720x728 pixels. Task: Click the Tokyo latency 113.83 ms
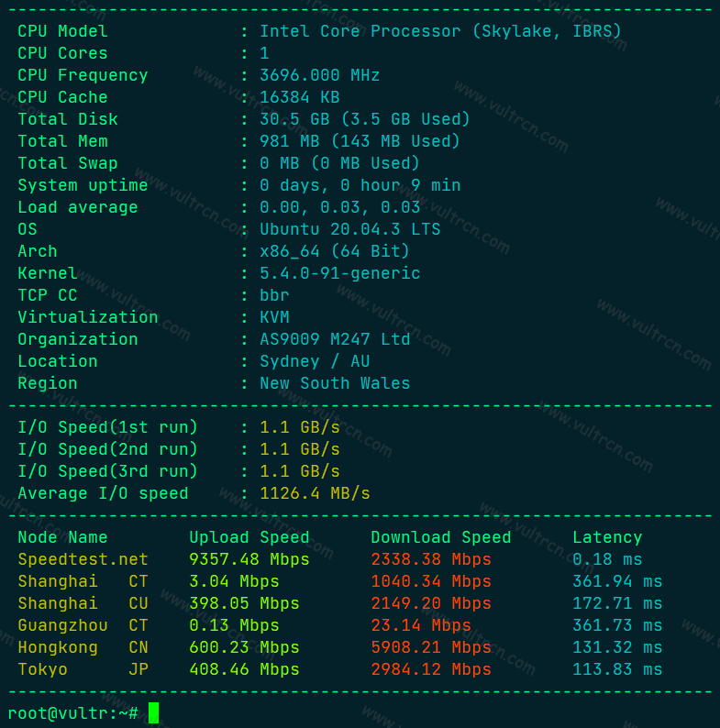pyautogui.click(x=617, y=669)
